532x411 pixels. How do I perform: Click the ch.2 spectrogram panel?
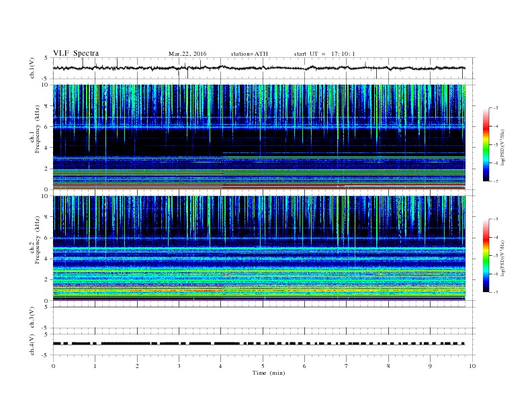tap(259, 248)
